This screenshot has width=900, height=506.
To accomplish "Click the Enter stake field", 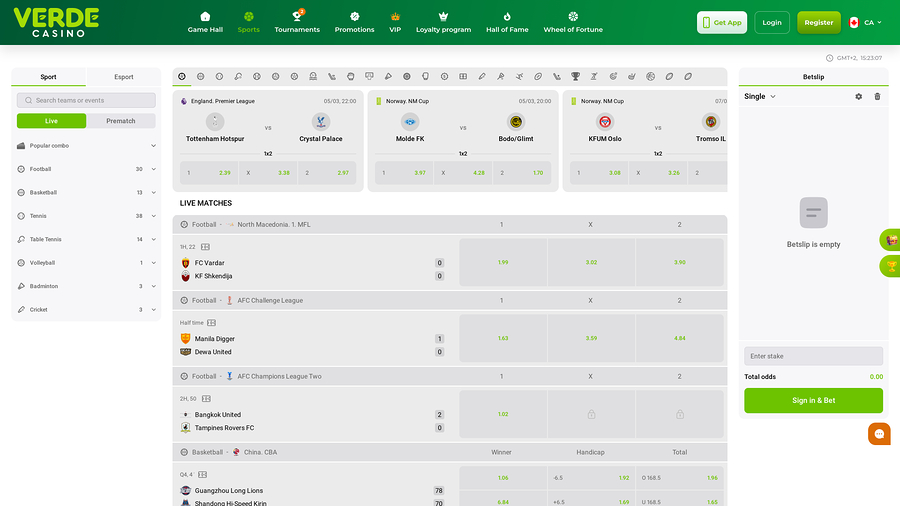I will coord(813,356).
